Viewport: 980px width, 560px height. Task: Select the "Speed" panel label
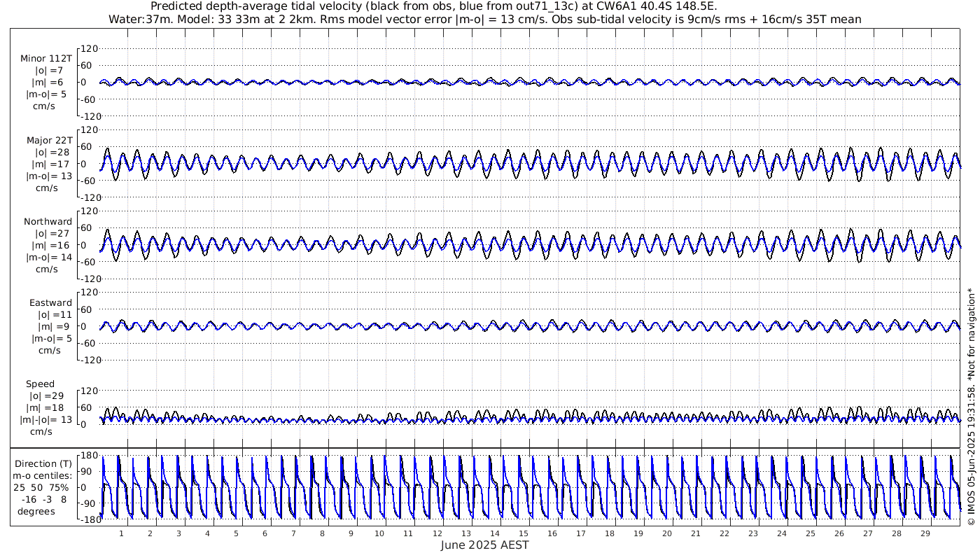[x=40, y=384]
